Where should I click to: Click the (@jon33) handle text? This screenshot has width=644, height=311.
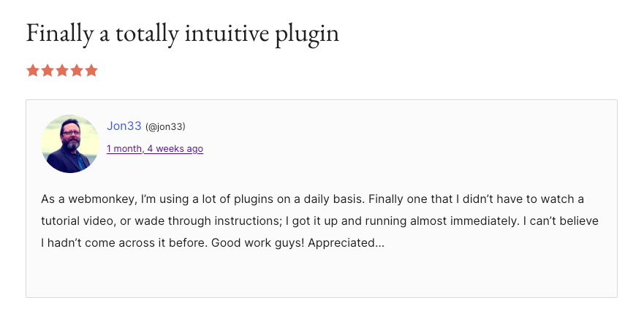pyautogui.click(x=165, y=127)
